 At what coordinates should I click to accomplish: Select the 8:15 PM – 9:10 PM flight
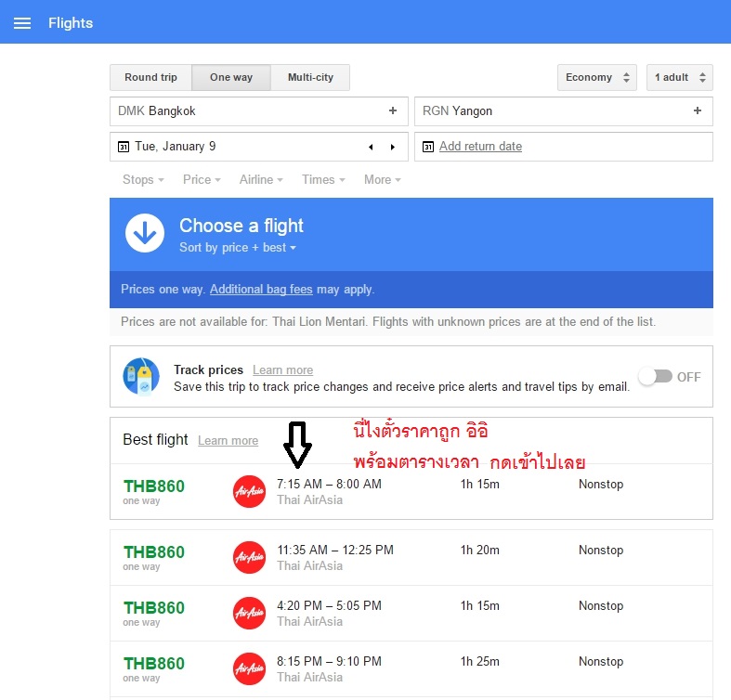pyautogui.click(x=411, y=669)
